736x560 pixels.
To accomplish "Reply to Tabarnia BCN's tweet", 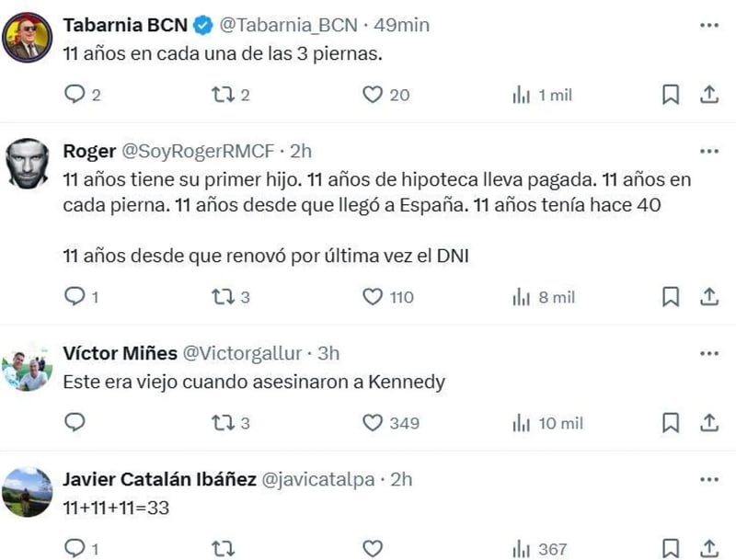I will coord(76,94).
